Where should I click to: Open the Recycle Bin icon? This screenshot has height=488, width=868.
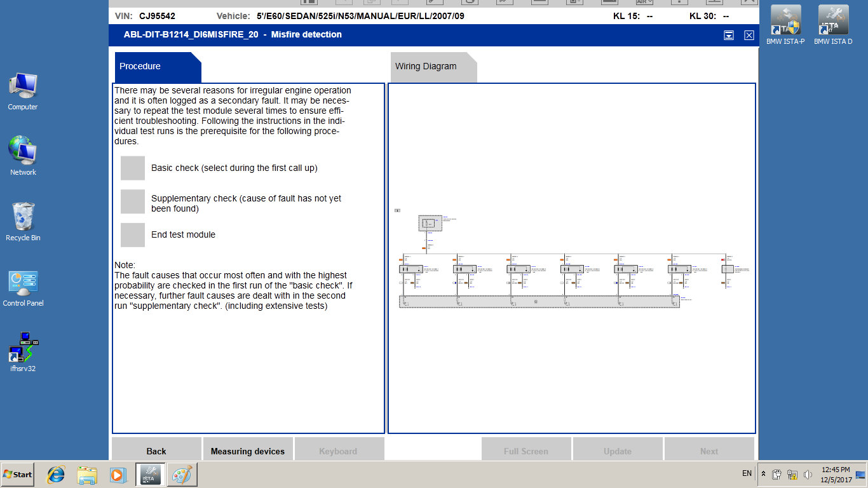pos(23,219)
